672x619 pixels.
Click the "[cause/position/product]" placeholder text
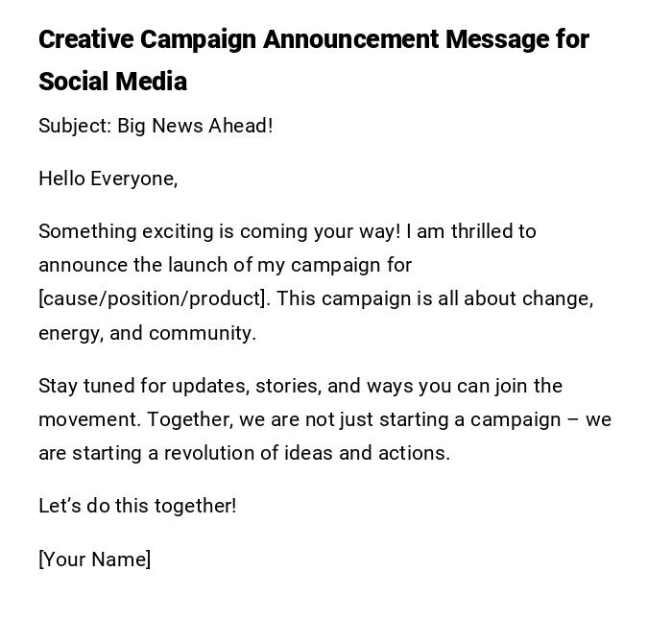point(154,298)
